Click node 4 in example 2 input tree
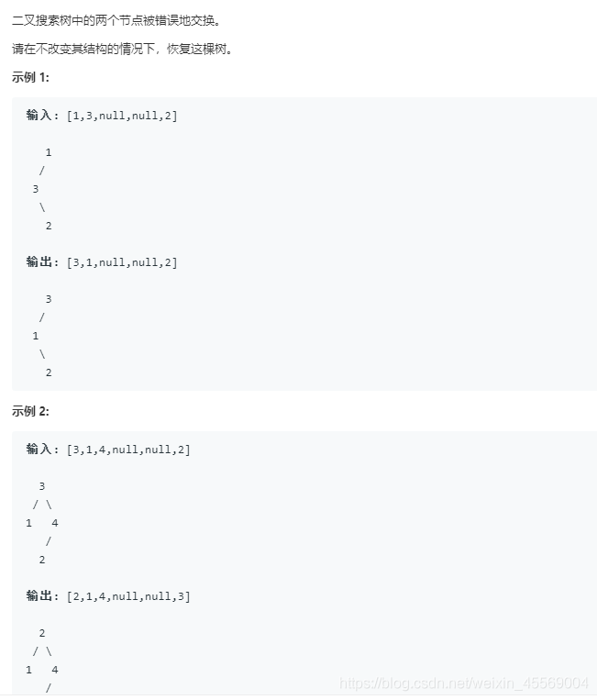597x700 pixels. [55, 523]
